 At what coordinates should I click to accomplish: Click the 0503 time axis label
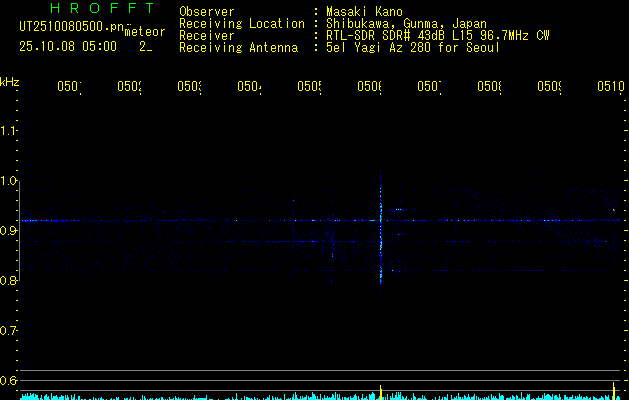click(189, 86)
